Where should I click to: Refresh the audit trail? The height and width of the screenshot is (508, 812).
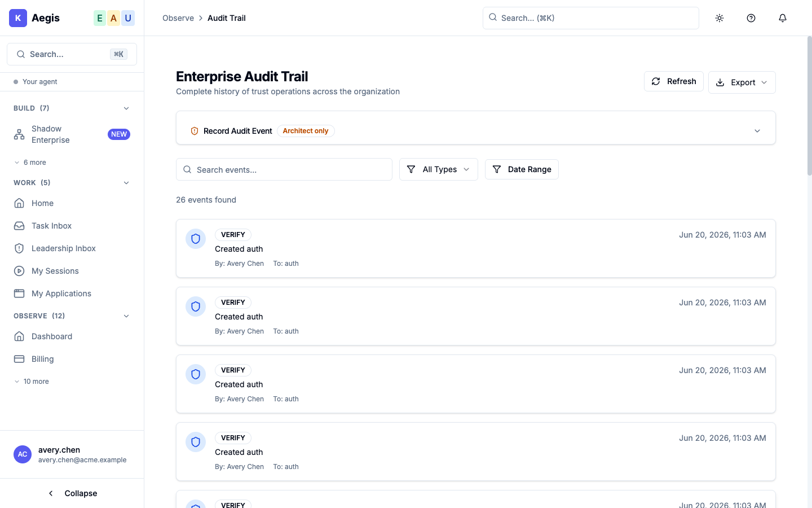click(x=674, y=81)
